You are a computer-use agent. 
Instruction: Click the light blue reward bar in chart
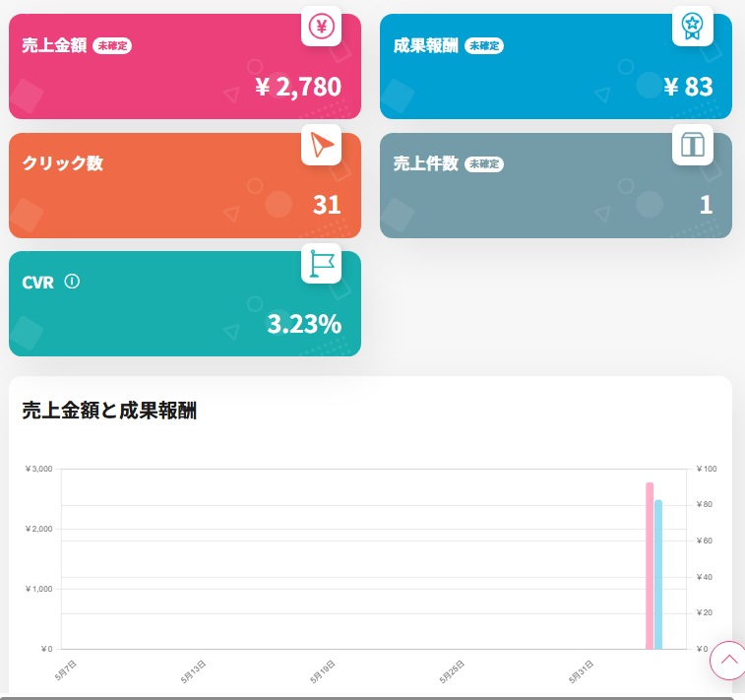tap(658, 575)
